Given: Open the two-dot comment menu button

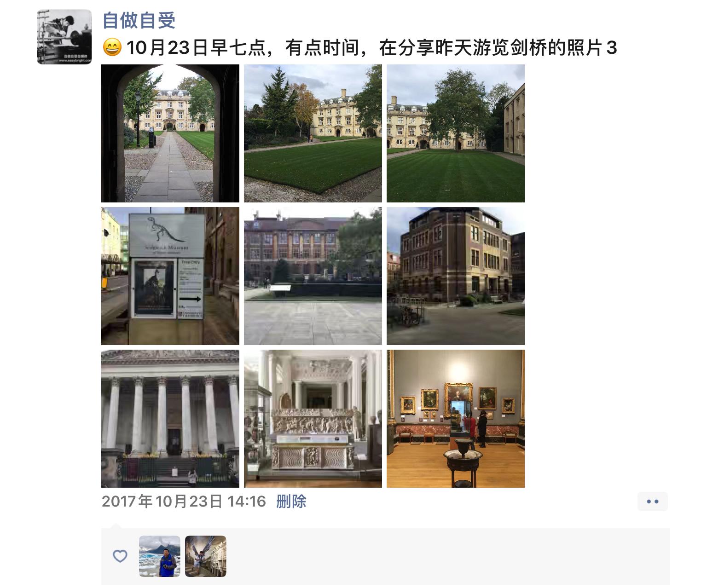Looking at the screenshot, I should coord(653,502).
